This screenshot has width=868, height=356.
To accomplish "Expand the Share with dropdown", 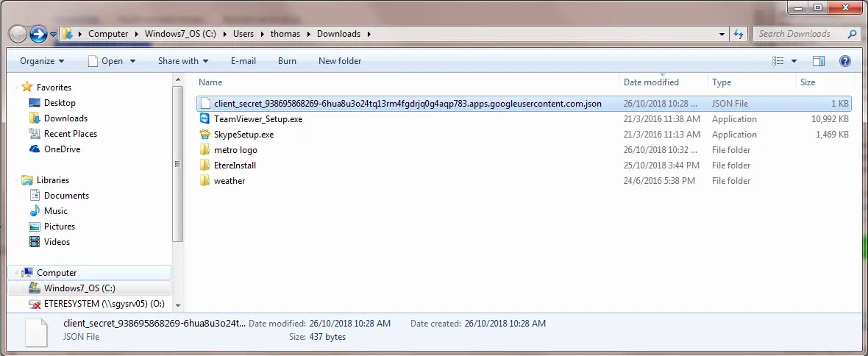I will coord(182,61).
